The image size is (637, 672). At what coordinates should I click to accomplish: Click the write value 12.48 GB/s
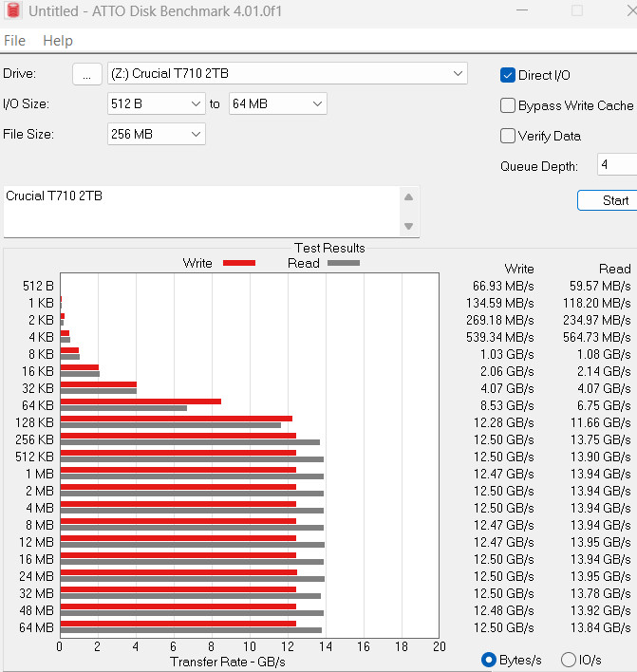tap(504, 610)
